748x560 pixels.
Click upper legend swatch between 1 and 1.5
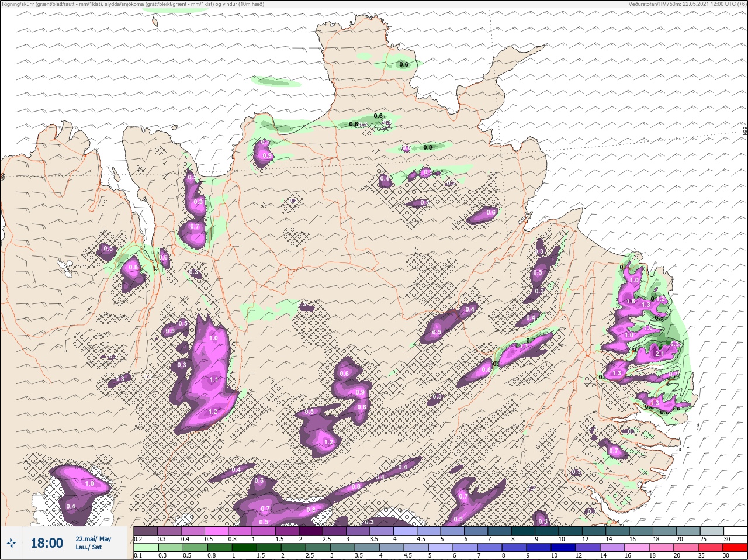click(x=264, y=531)
